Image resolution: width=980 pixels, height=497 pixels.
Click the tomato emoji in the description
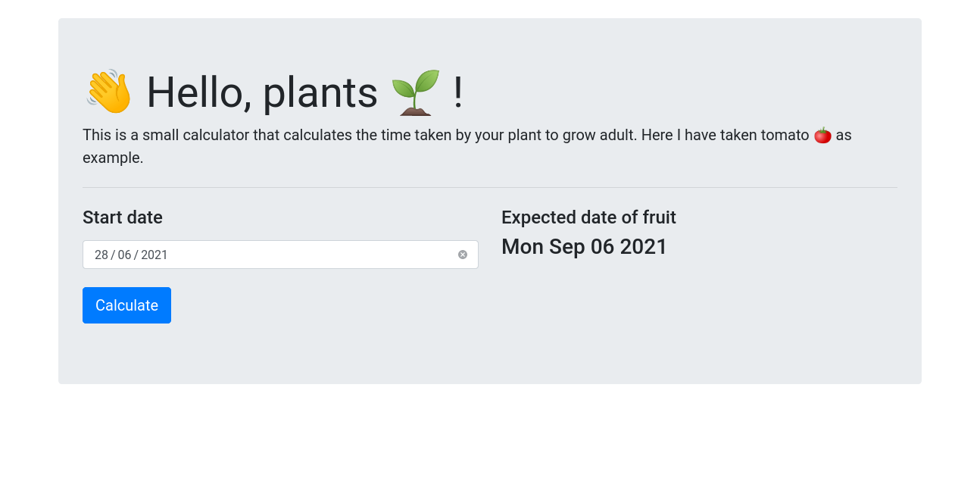821,135
